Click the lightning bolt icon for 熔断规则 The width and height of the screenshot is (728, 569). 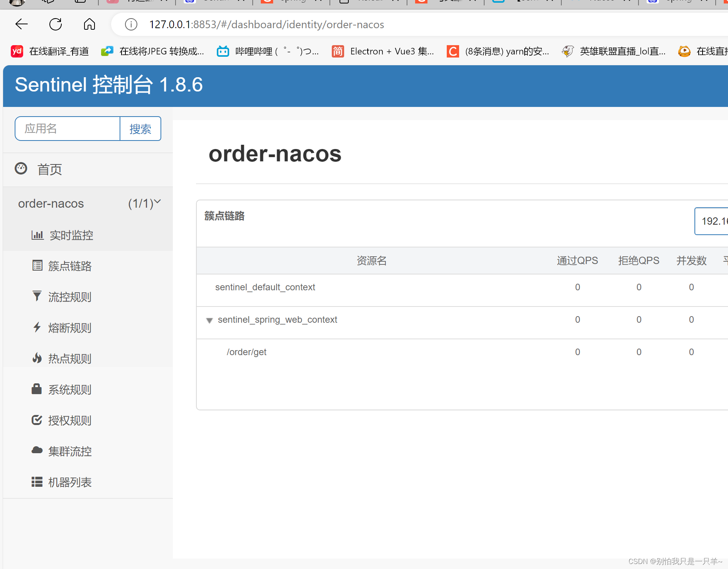click(x=37, y=327)
